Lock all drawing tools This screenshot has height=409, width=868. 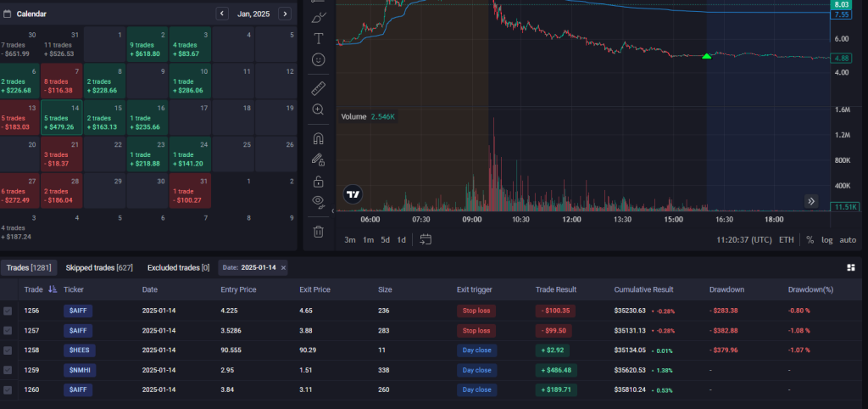click(x=319, y=182)
